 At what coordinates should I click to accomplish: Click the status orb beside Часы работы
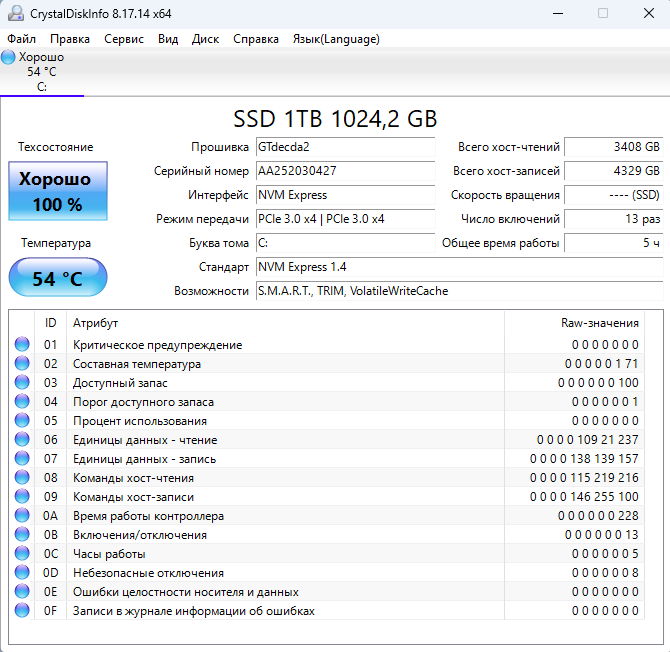point(22,554)
